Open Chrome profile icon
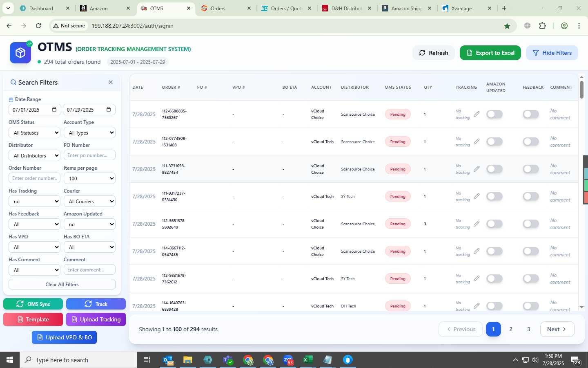This screenshot has width=588, height=368. pyautogui.click(x=564, y=26)
